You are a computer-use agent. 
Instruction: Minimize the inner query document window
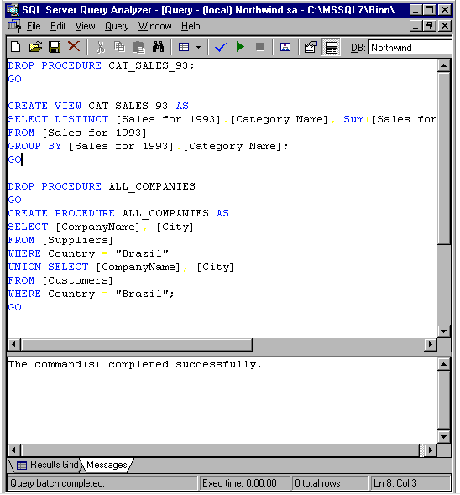[x=415, y=26]
